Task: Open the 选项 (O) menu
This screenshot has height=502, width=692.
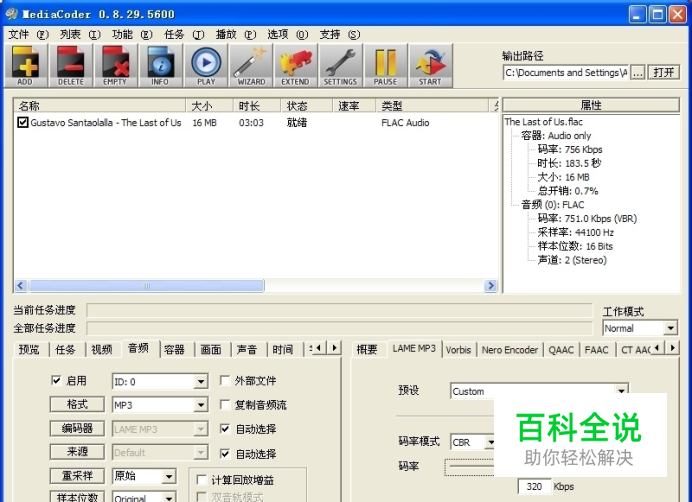Action: [x=288, y=34]
